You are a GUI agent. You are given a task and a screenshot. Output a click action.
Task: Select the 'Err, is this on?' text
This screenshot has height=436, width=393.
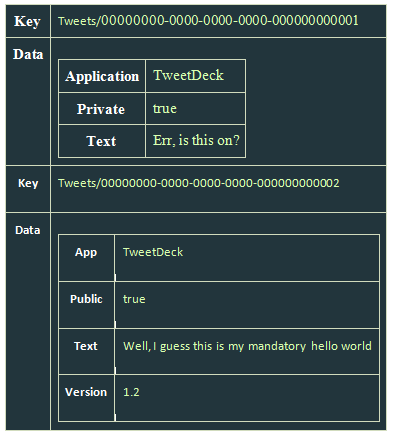click(x=196, y=140)
